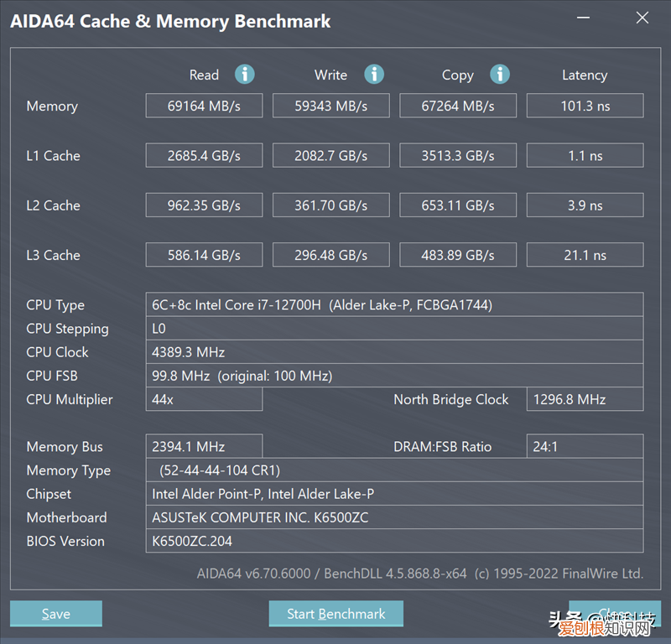Close the window with the X icon
The height and width of the screenshot is (644, 671).
(x=642, y=18)
